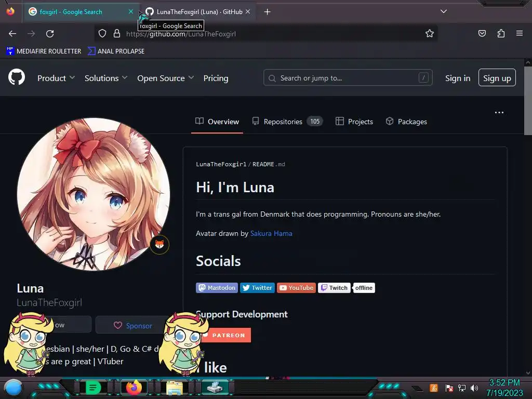This screenshot has width=532, height=399.
Task: Close the LunaTheFoxgirl GitHub tab
Action: (x=248, y=11)
